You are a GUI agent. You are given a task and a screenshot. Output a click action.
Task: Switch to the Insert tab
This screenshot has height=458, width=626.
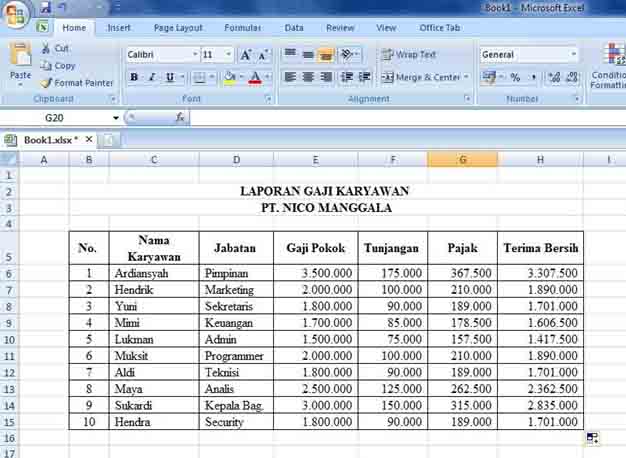119,28
